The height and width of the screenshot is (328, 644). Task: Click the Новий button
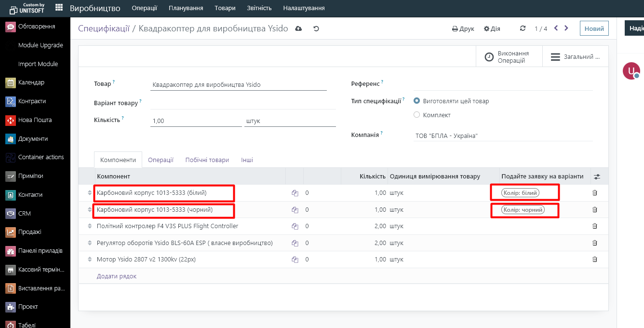(x=594, y=28)
